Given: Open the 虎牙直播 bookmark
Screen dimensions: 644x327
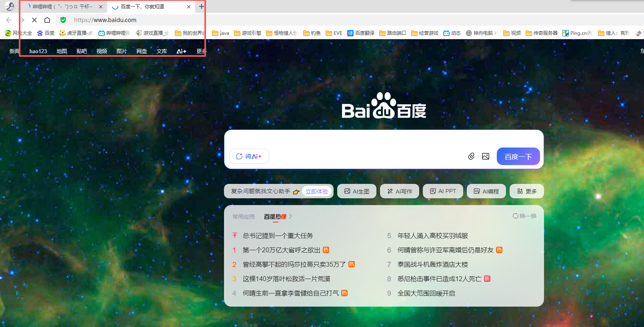Looking at the screenshot, I should coord(76,33).
